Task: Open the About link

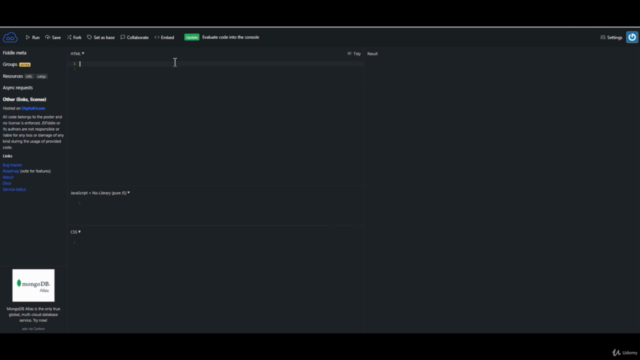Action: click(x=8, y=177)
